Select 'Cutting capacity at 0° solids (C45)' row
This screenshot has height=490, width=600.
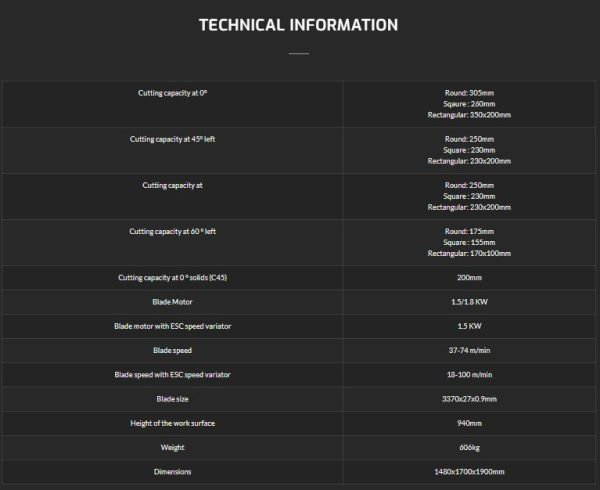(x=298, y=278)
